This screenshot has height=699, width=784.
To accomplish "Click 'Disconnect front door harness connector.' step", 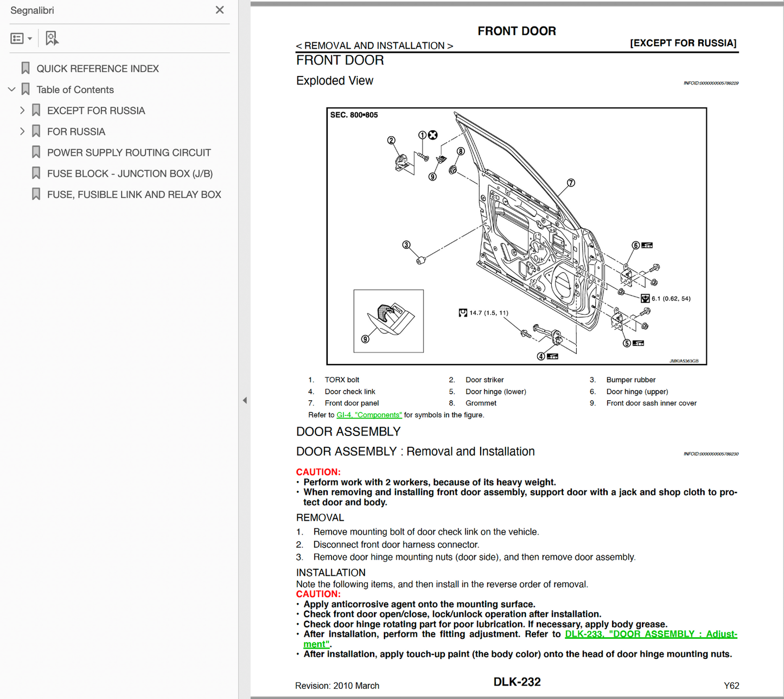I will tap(396, 544).
